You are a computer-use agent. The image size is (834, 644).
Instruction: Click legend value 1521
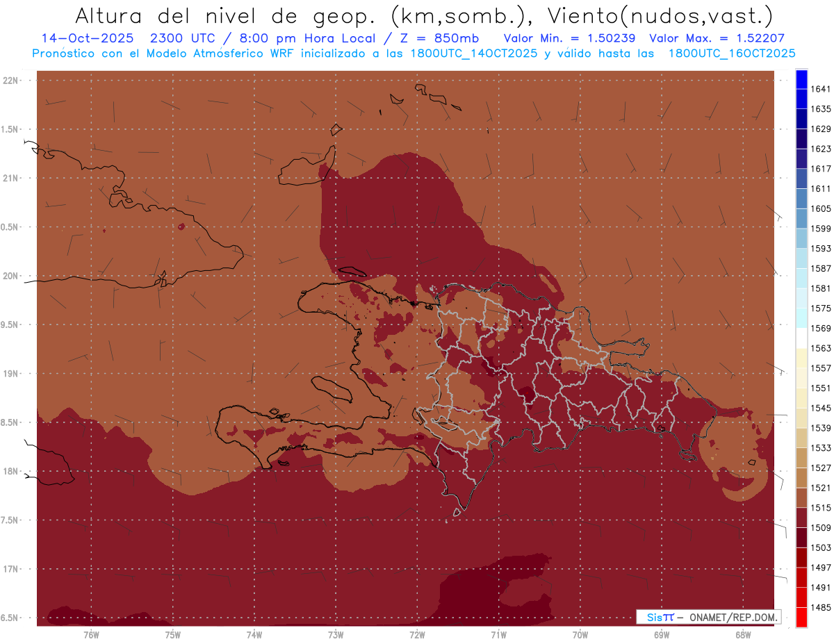(x=821, y=488)
